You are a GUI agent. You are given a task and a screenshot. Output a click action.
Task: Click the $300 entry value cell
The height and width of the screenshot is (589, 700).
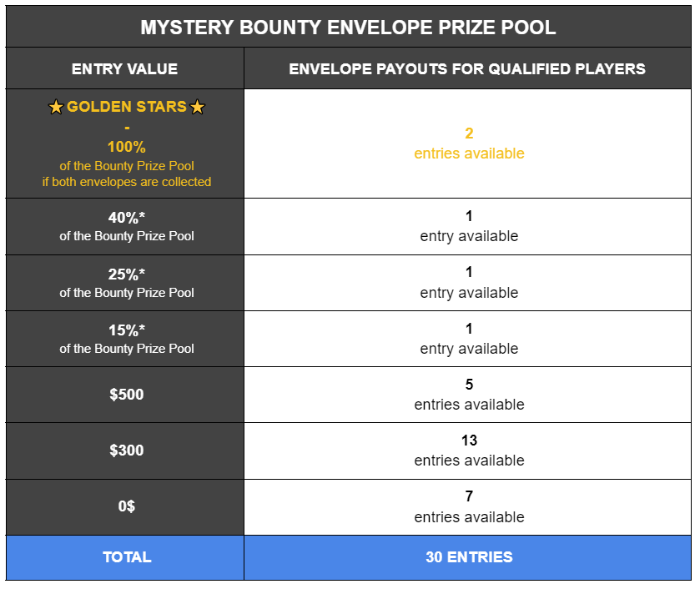pyautogui.click(x=127, y=451)
